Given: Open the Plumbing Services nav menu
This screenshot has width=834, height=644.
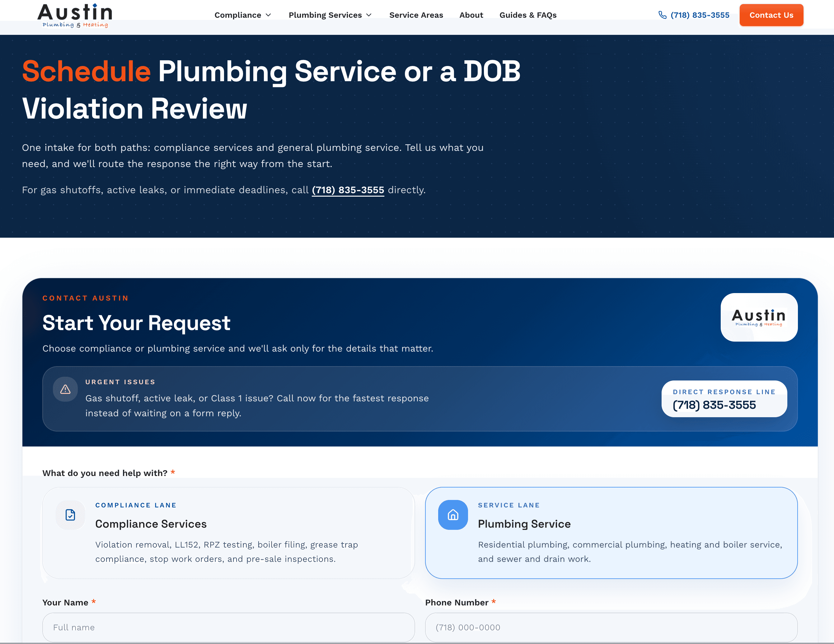Looking at the screenshot, I should (x=330, y=15).
